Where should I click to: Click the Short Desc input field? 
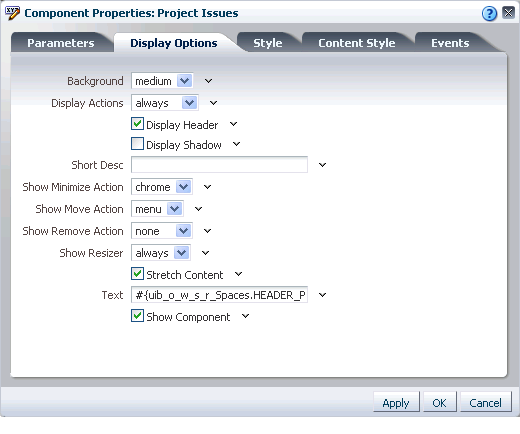pyautogui.click(x=219, y=165)
